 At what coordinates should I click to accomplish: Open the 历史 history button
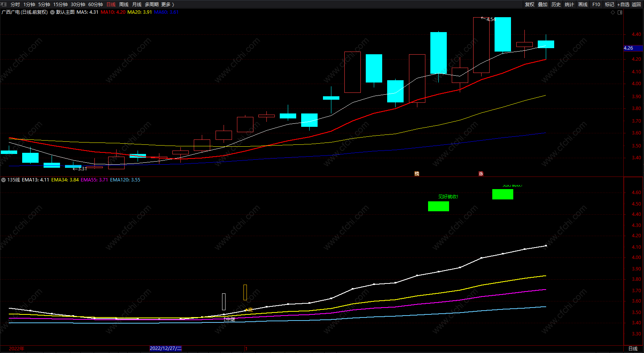click(x=556, y=5)
